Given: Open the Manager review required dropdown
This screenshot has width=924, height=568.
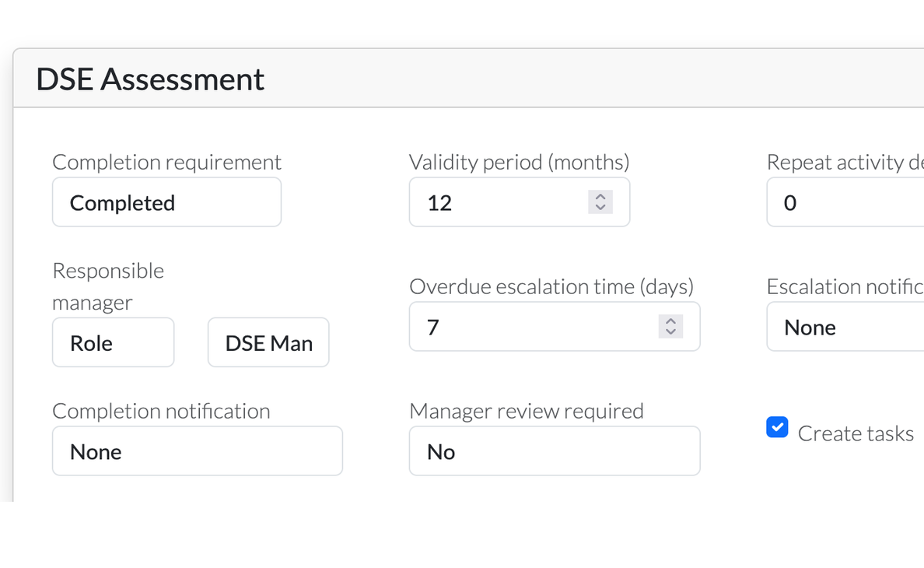Looking at the screenshot, I should point(554,451).
